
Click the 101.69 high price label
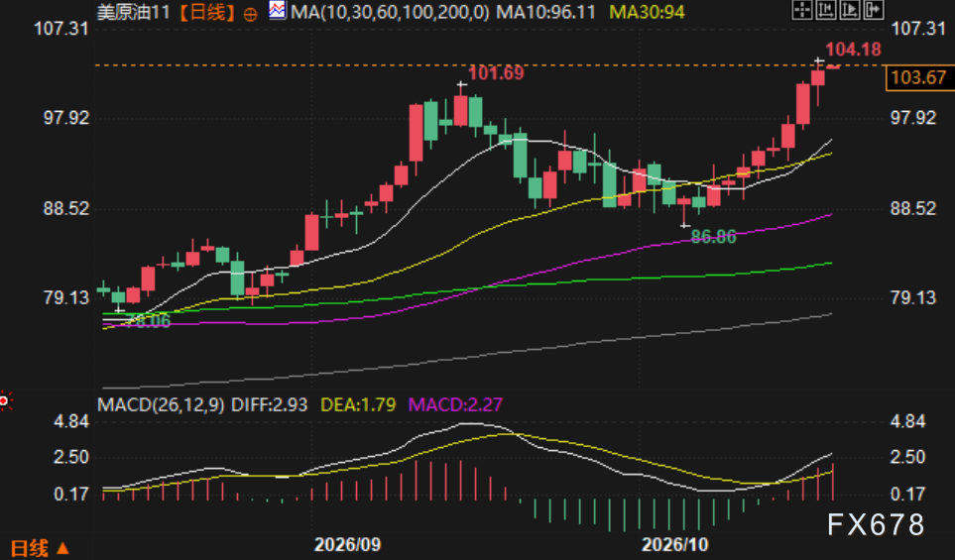[x=496, y=73]
